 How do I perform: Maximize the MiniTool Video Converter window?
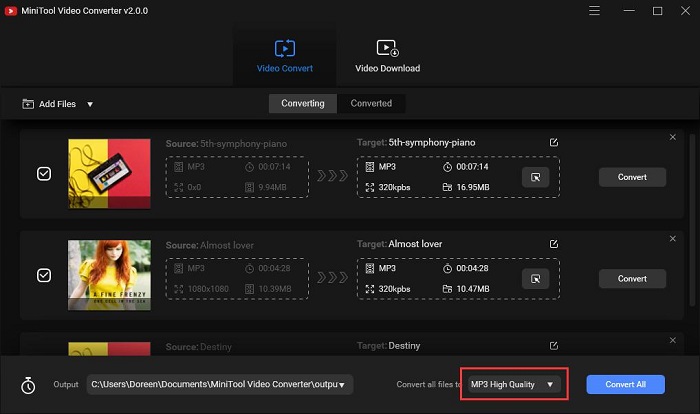tap(657, 11)
